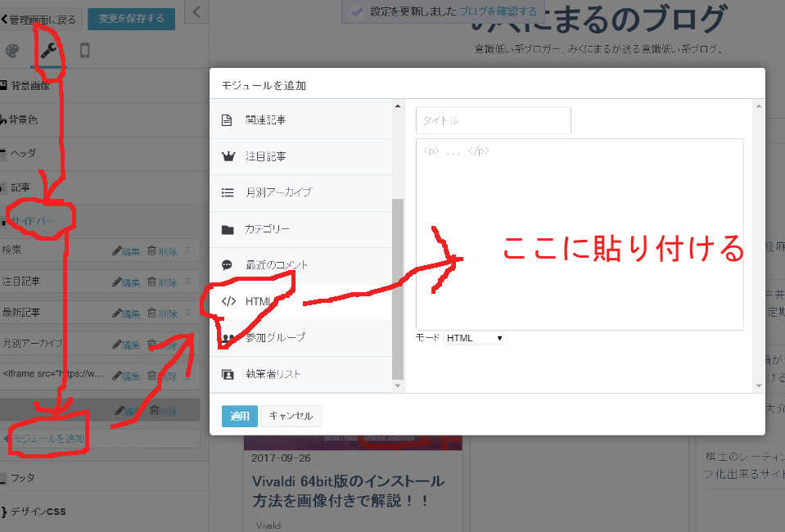The width and height of the screenshot is (785, 532).
Task: Edit the iframe src sidebar module
Action: point(127,376)
